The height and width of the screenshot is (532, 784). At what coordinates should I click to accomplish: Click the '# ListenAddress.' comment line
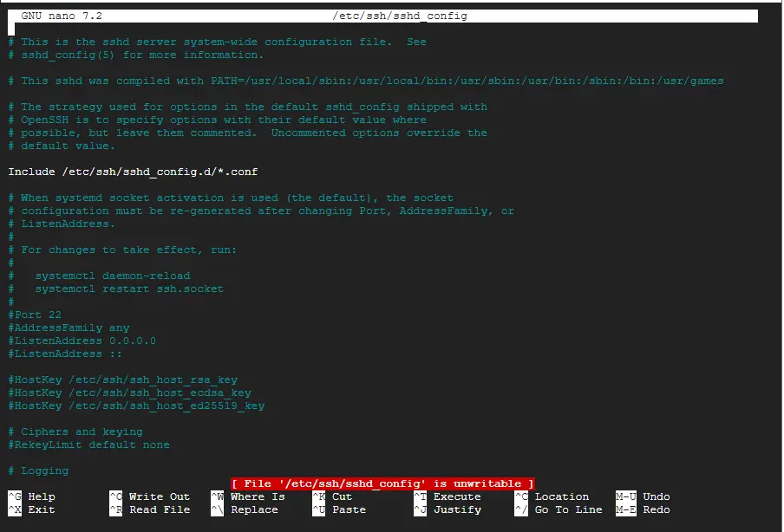[62, 224]
